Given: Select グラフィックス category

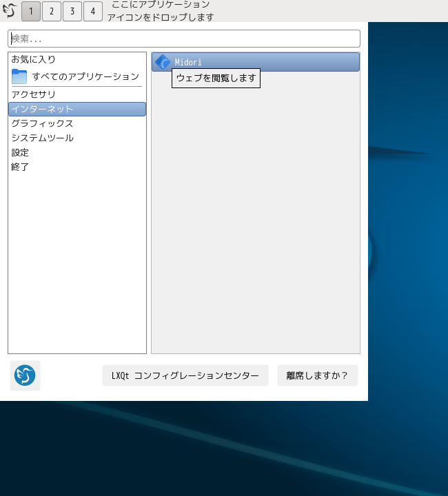Looking at the screenshot, I should pyautogui.click(x=77, y=123).
